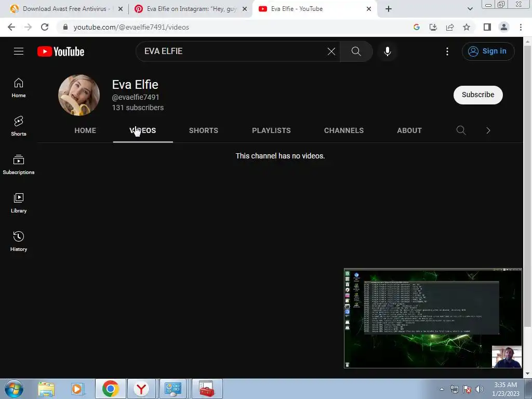Open the ABOUT tab
The image size is (532, 399).
click(409, 130)
